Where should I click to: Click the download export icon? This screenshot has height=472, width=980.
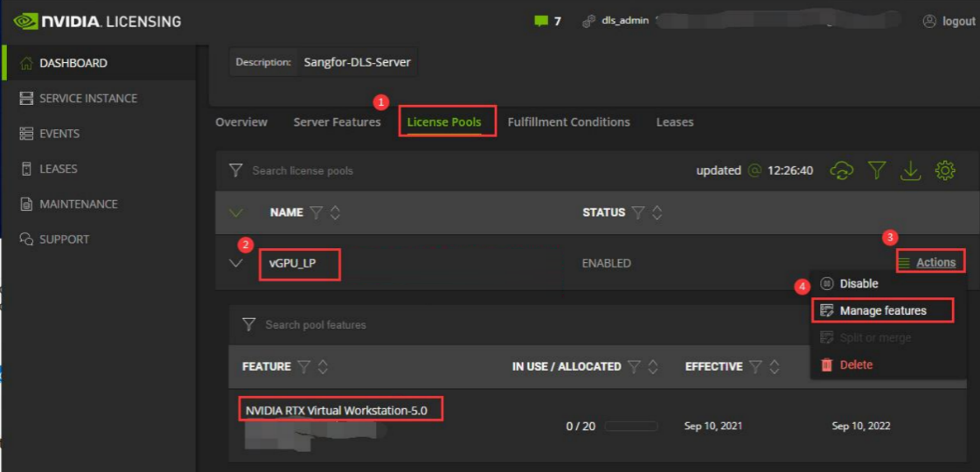pyautogui.click(x=911, y=170)
